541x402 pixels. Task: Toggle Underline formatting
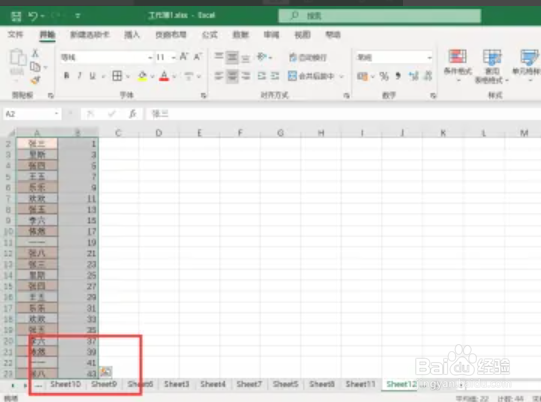tap(92, 76)
